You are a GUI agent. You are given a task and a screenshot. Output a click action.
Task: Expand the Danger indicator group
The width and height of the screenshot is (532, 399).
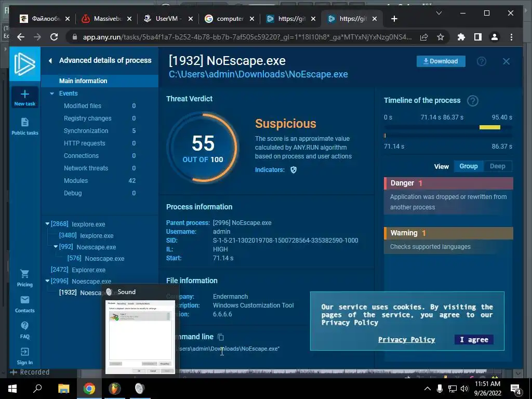point(448,183)
